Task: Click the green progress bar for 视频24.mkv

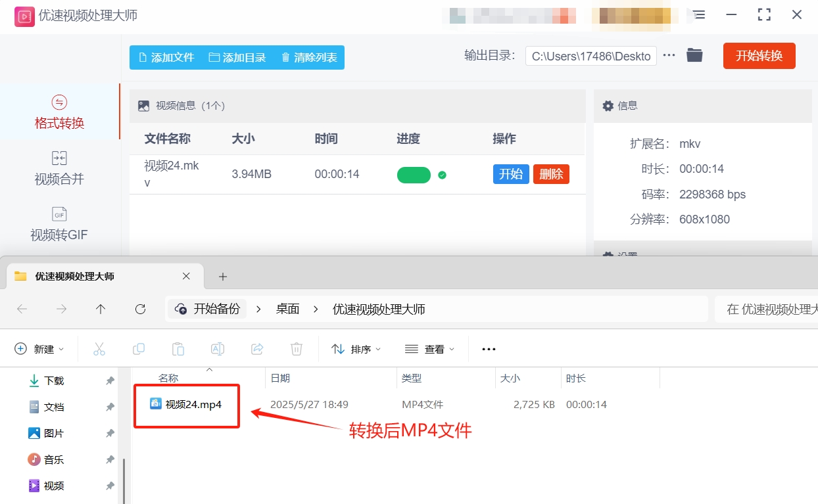Action: click(x=414, y=175)
